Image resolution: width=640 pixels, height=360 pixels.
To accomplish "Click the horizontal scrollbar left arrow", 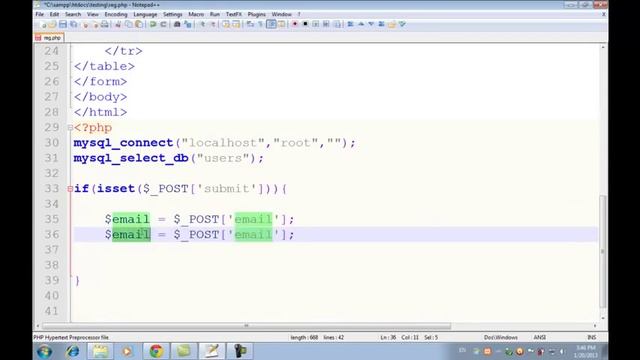I will pyautogui.click(x=38, y=326).
